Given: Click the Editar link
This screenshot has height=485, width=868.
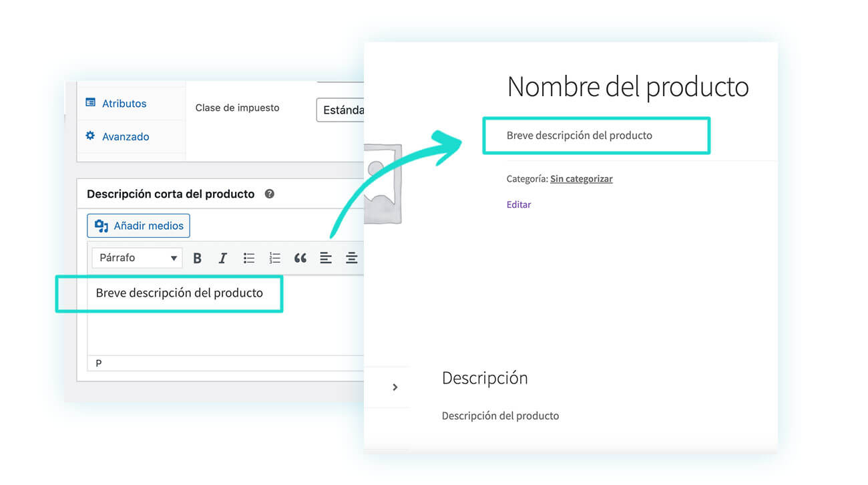Looking at the screenshot, I should pyautogui.click(x=519, y=204).
